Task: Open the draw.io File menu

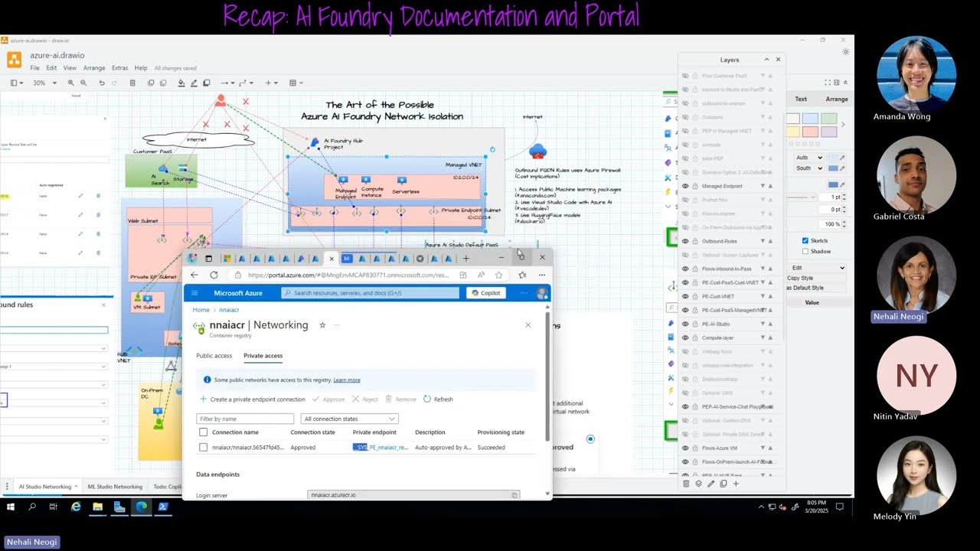Action: (x=35, y=68)
